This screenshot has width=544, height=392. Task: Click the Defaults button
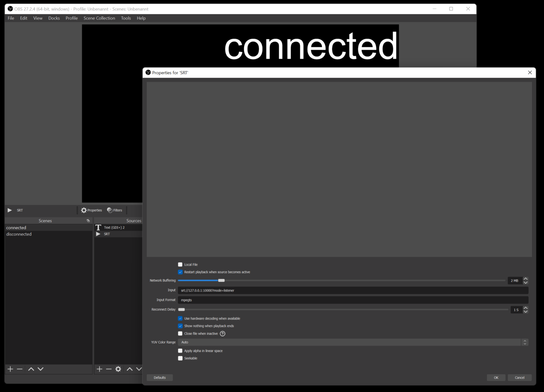[159, 377]
